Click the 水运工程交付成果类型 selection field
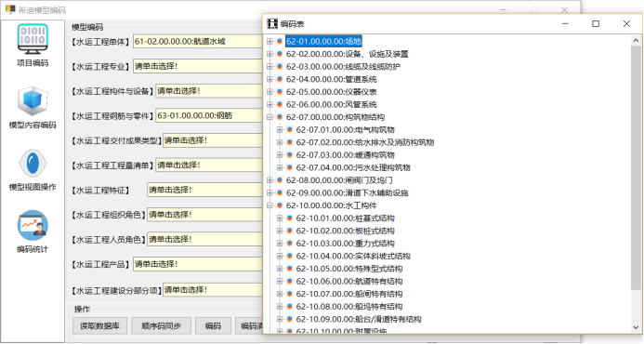Image resolution: width=644 pixels, height=344 pixels. click(x=213, y=140)
